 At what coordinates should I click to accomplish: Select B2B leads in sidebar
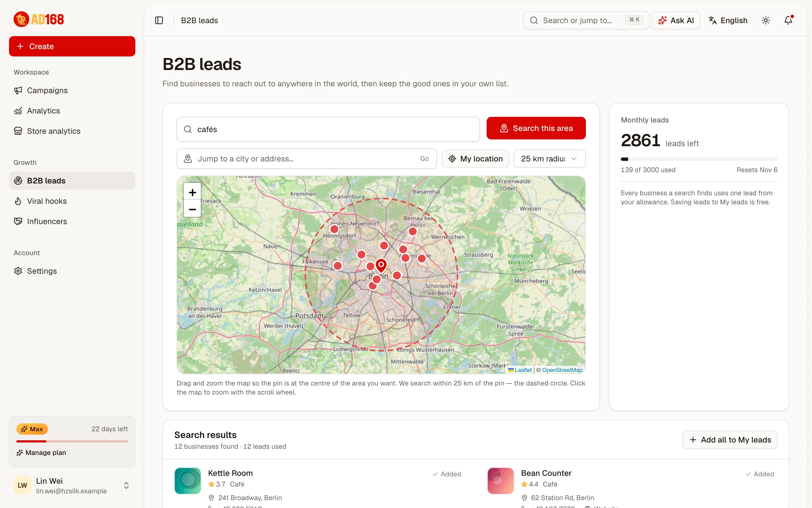[72, 181]
